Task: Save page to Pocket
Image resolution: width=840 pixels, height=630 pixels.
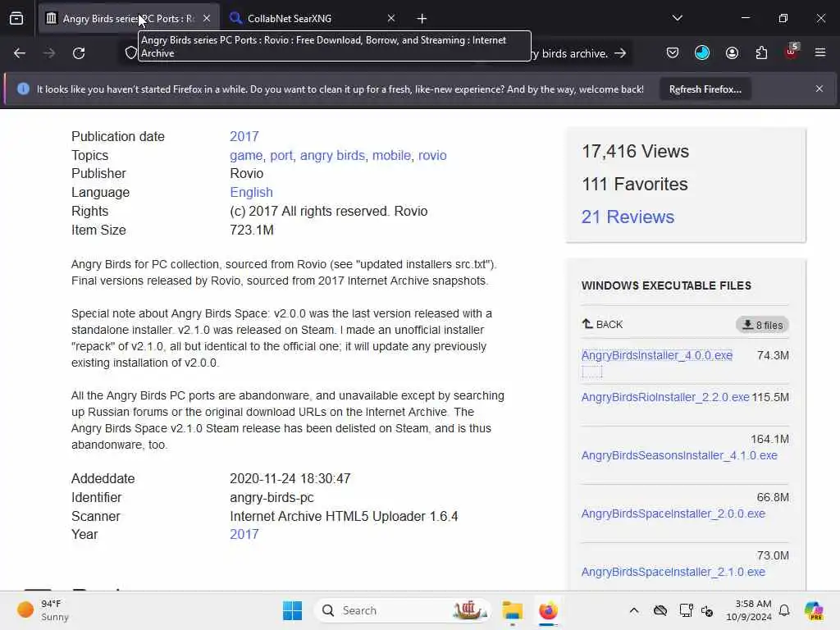Action: click(x=673, y=52)
